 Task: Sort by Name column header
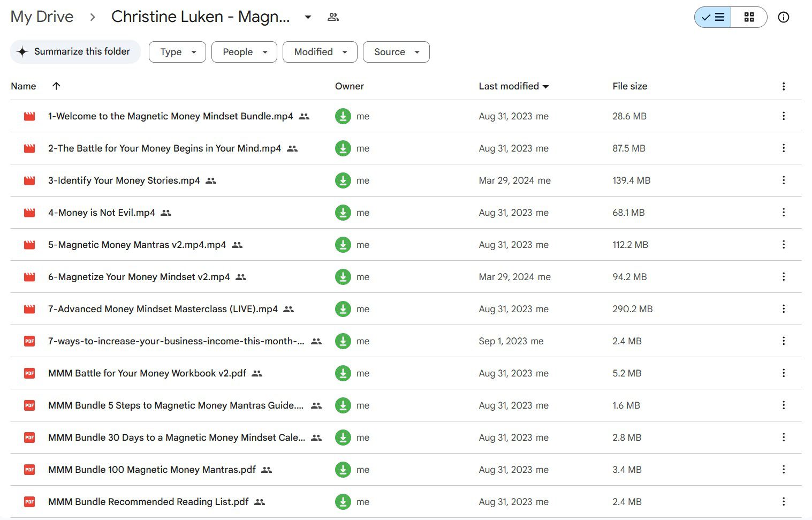point(24,86)
